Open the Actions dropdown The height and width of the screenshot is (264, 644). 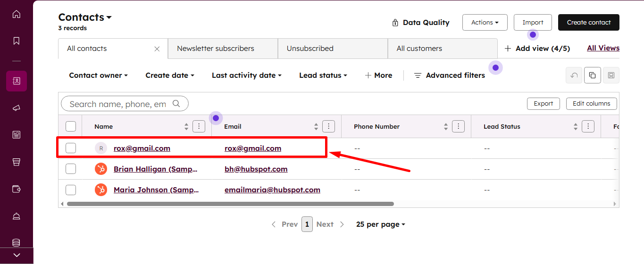pos(485,22)
